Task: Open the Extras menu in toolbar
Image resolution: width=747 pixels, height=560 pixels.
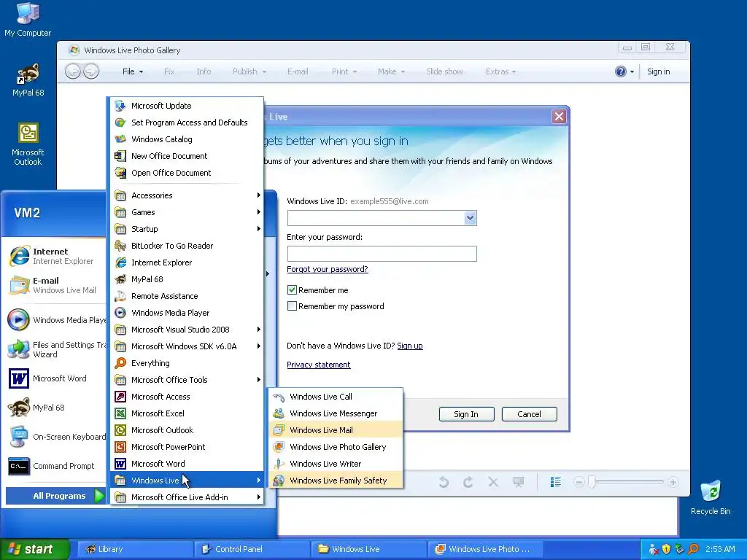Action: click(x=500, y=71)
